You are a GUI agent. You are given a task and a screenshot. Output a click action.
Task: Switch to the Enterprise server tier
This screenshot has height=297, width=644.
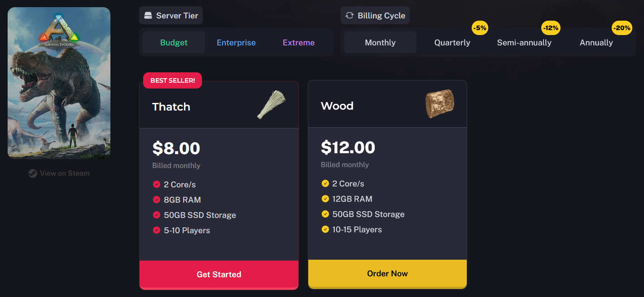point(236,43)
